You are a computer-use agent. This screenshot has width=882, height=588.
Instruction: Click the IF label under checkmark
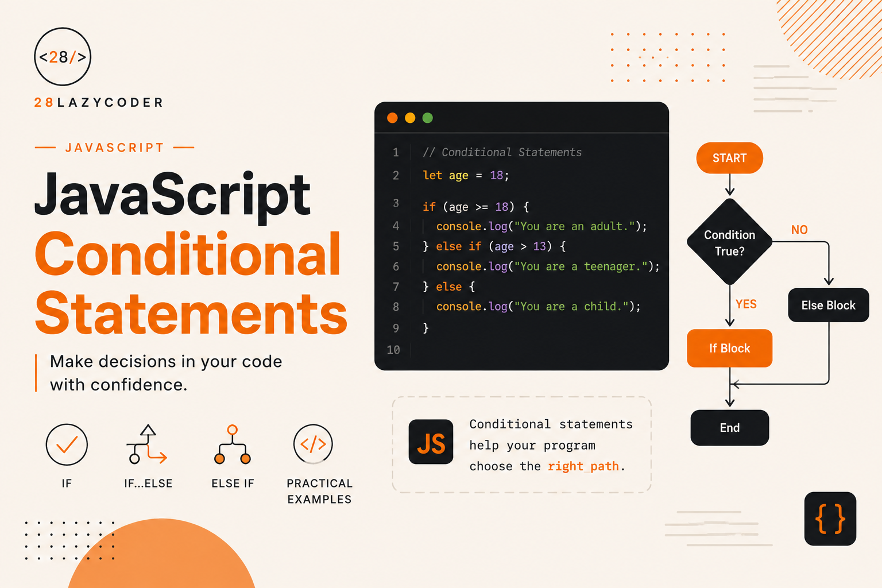pos(67,483)
